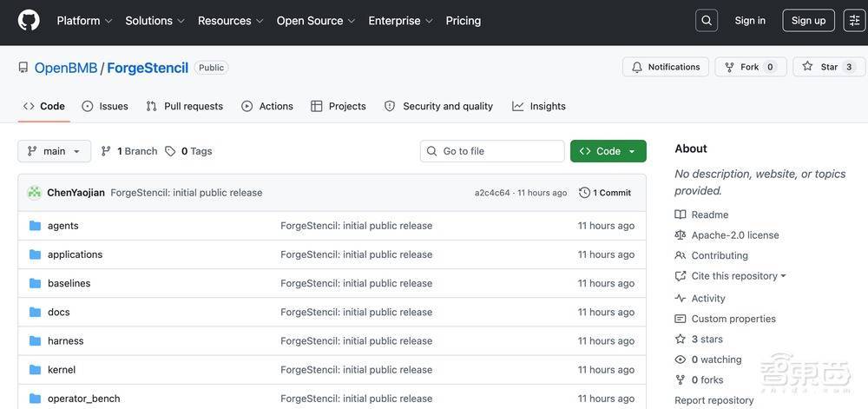Open docs row commit message link
The height and width of the screenshot is (409, 868).
[357, 312]
